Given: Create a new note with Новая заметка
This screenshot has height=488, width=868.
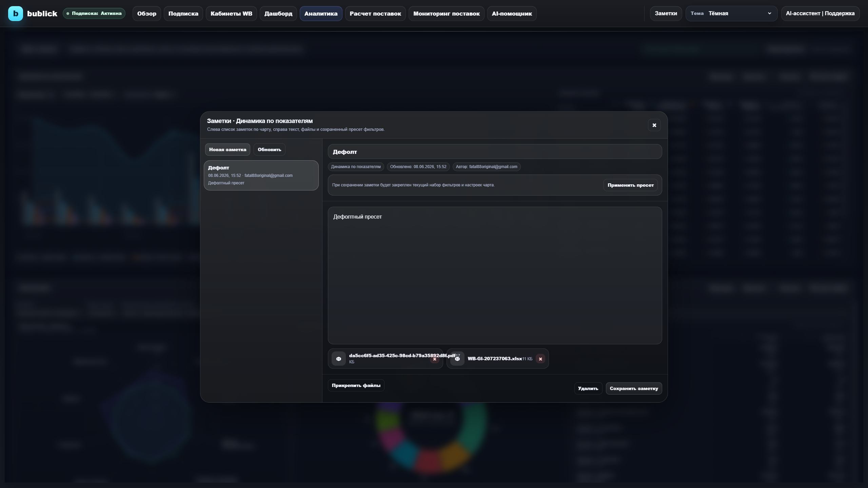Looking at the screenshot, I should coord(228,149).
